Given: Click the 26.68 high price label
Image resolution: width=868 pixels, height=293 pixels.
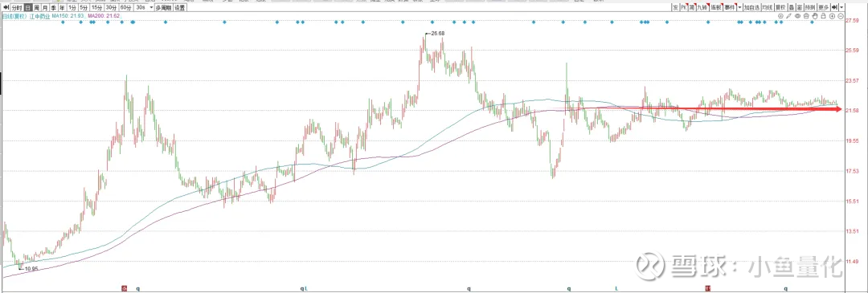Looking at the screenshot, I should [x=437, y=34].
